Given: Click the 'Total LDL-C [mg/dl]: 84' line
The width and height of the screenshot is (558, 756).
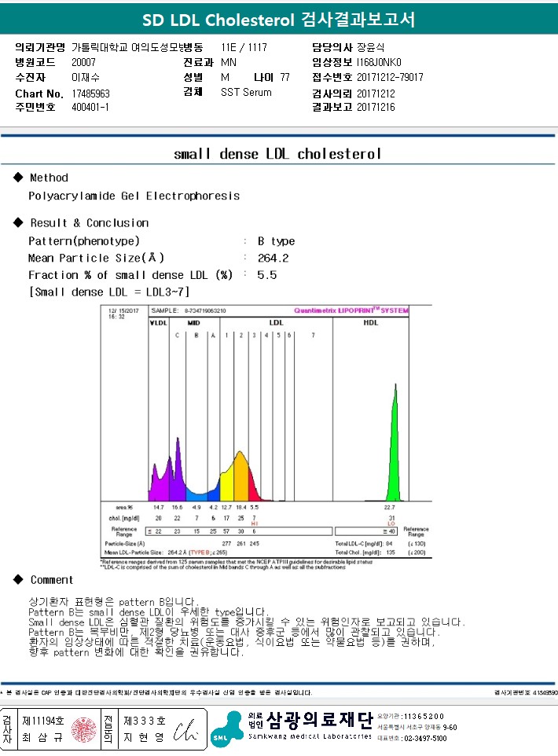Looking at the screenshot, I should pos(364,543).
